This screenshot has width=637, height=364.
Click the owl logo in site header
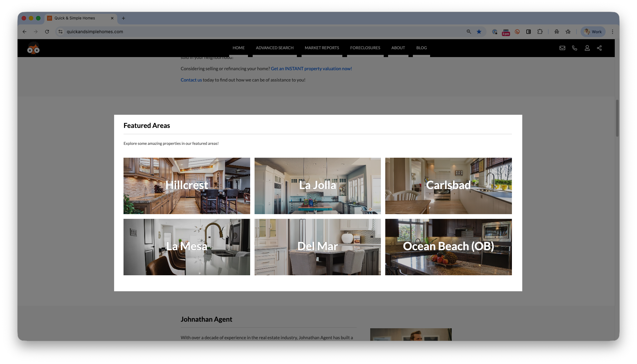point(33,48)
